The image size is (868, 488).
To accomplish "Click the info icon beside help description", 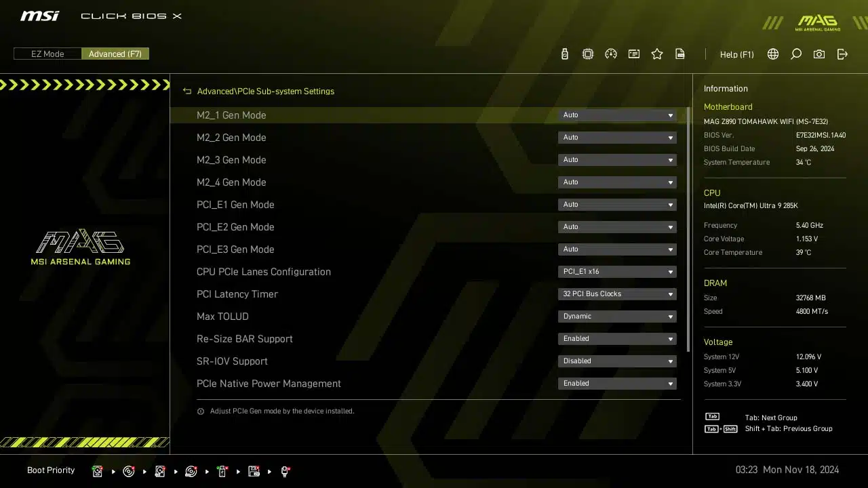I will (x=201, y=411).
